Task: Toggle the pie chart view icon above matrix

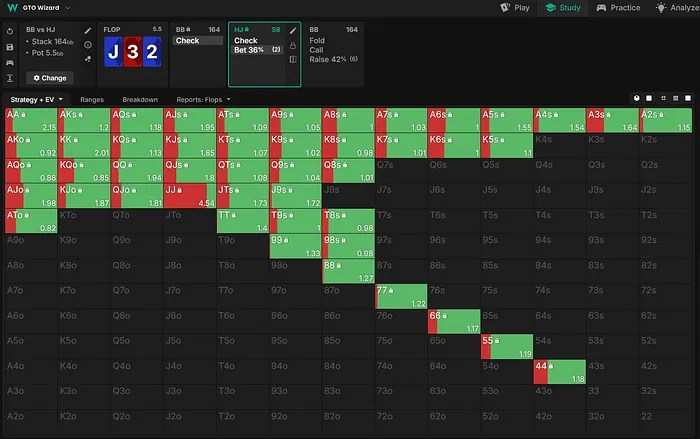Action: tap(636, 98)
